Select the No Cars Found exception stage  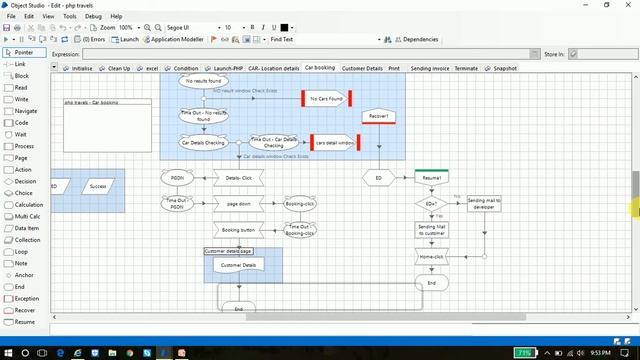coord(327,99)
